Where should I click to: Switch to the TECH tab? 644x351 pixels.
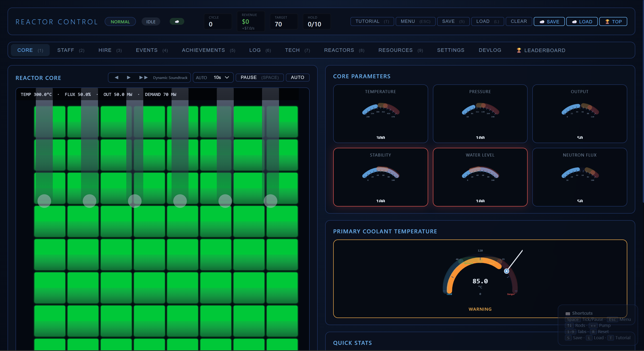pos(298,50)
